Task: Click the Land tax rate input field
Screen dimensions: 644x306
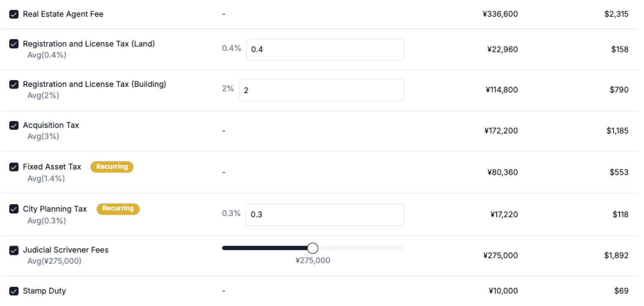Action: click(324, 50)
